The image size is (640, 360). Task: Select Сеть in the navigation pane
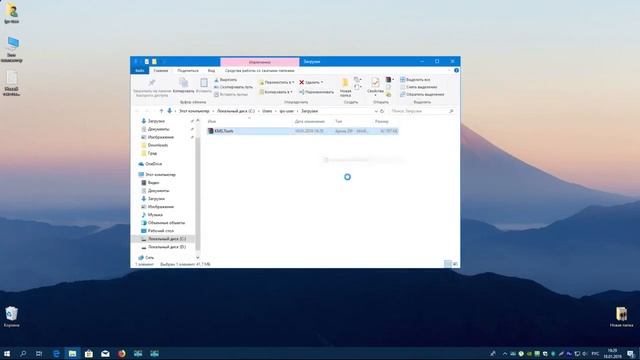pyautogui.click(x=149, y=258)
